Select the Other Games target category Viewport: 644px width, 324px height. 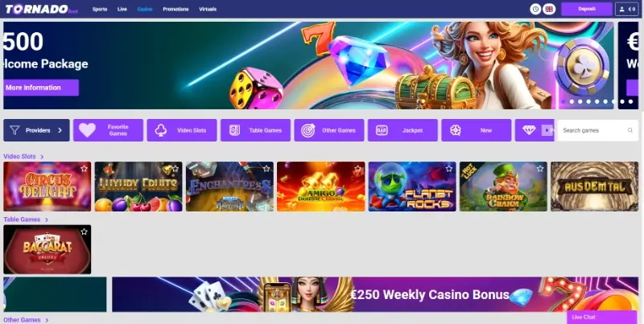pyautogui.click(x=329, y=130)
